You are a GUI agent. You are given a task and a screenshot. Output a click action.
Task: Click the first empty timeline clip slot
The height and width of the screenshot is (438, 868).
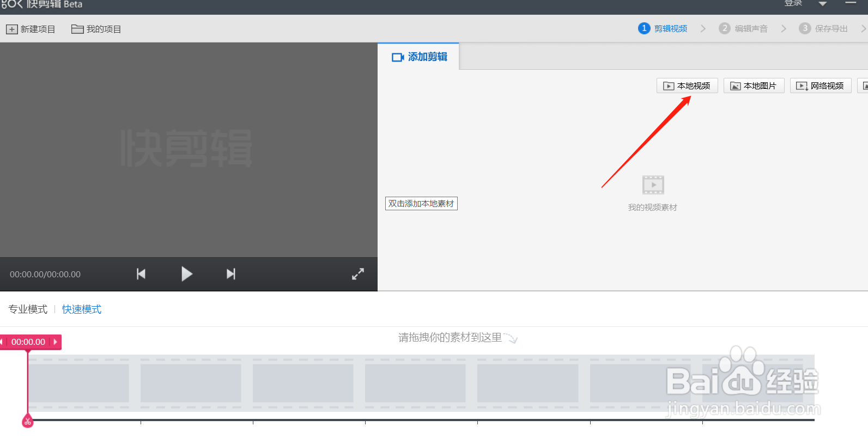click(78, 383)
